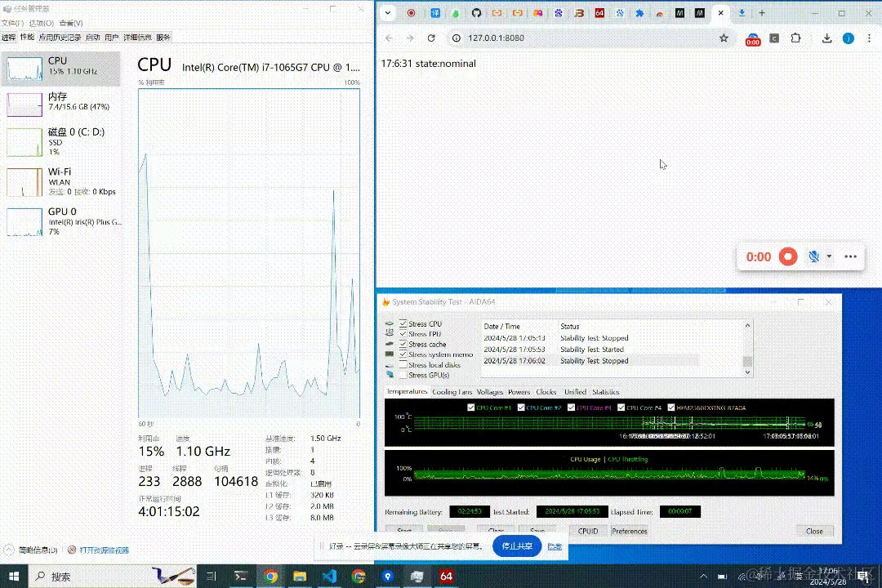Uncheck Stress CPU in AIDA64
882x588 pixels.
403,323
